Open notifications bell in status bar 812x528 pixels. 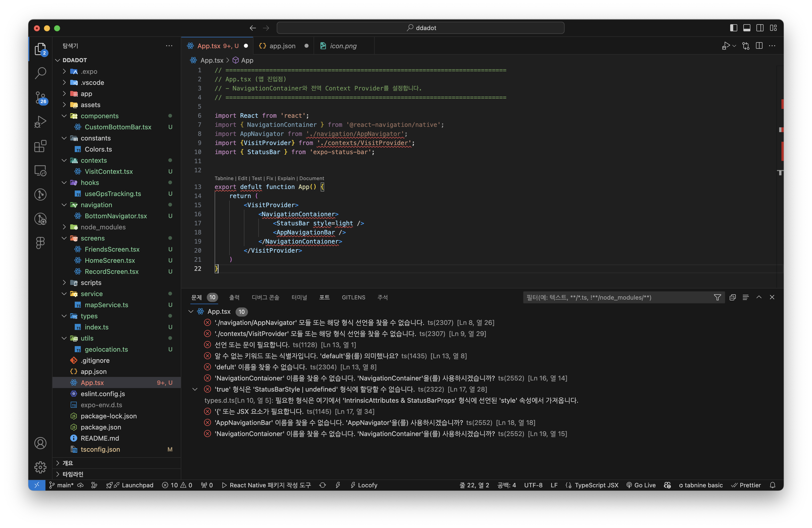pos(773,485)
